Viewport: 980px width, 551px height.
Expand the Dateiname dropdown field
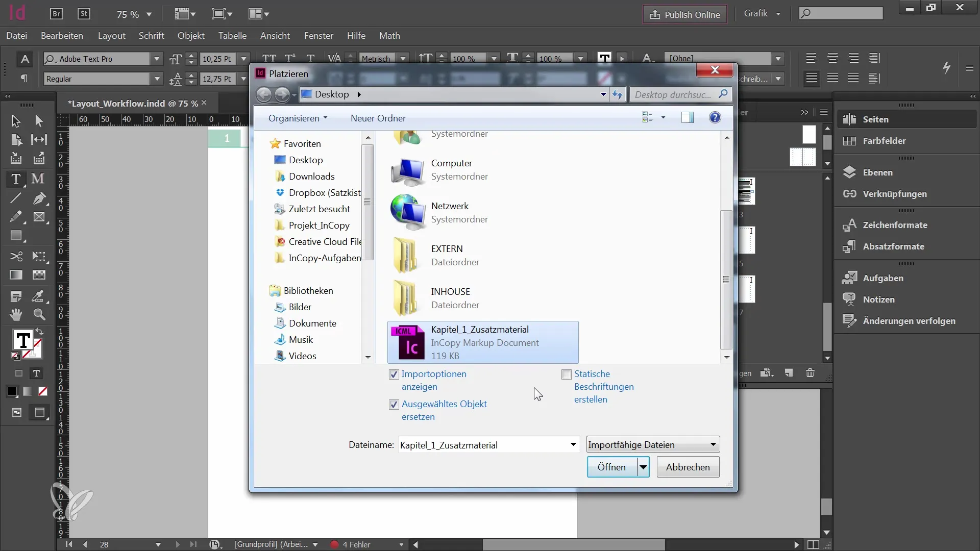coord(573,445)
